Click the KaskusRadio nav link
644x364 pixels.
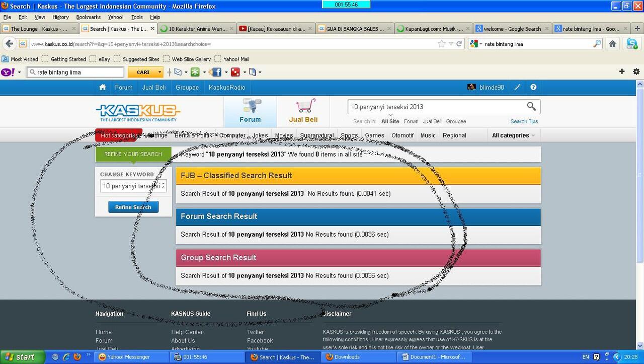tap(227, 87)
